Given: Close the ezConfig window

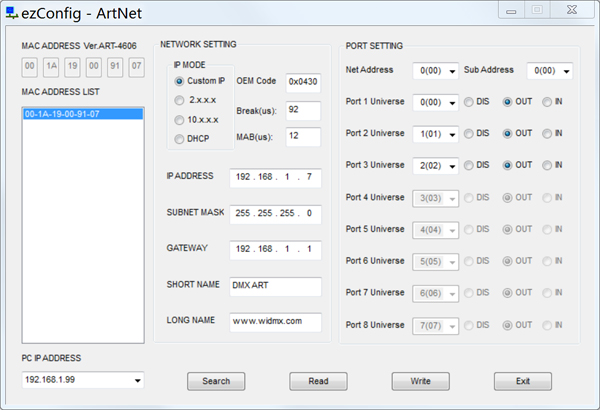Looking at the screenshot, I should tap(572, 10).
